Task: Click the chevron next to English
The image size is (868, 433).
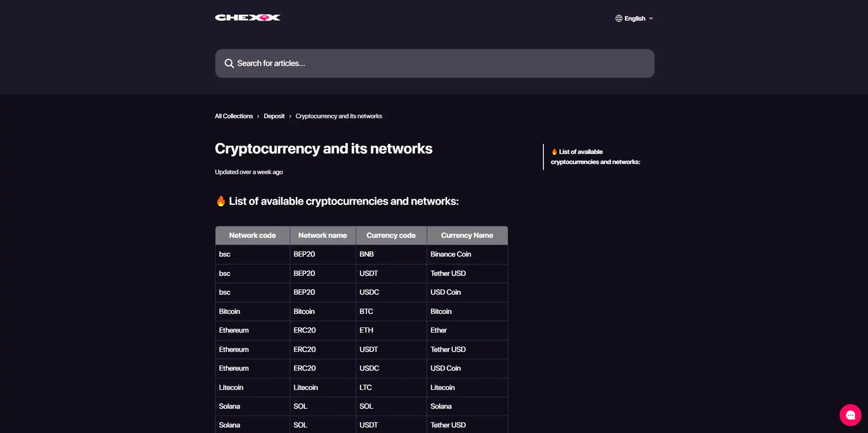Action: (x=651, y=19)
